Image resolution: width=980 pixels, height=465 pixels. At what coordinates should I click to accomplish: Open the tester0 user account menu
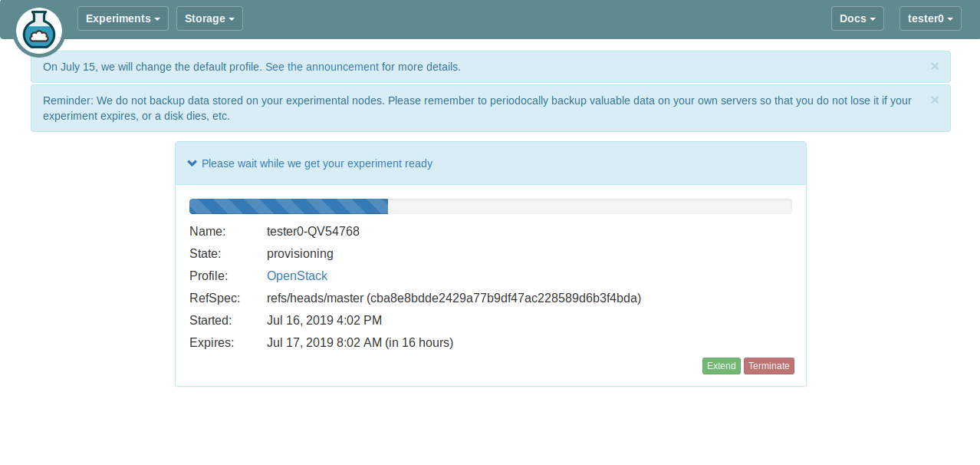point(929,18)
